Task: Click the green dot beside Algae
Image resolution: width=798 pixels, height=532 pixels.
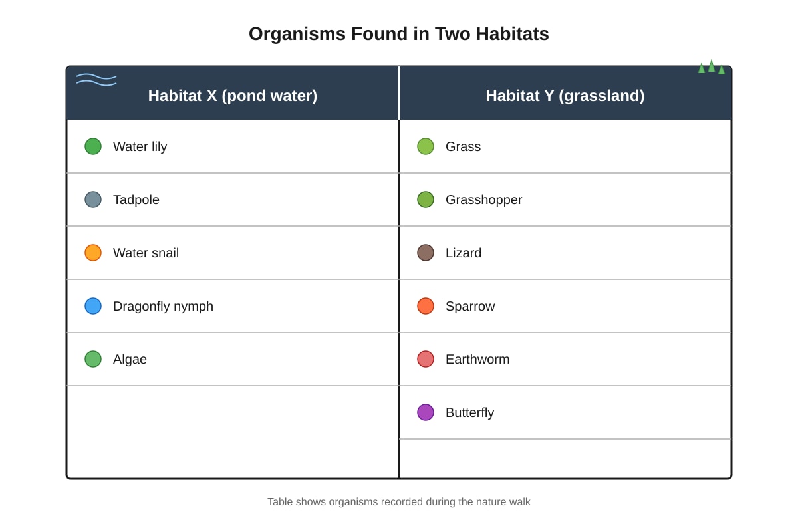Action: pos(93,359)
